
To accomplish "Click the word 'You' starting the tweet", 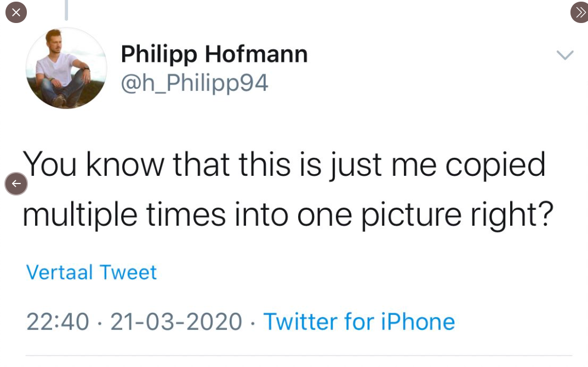I will pos(50,165).
